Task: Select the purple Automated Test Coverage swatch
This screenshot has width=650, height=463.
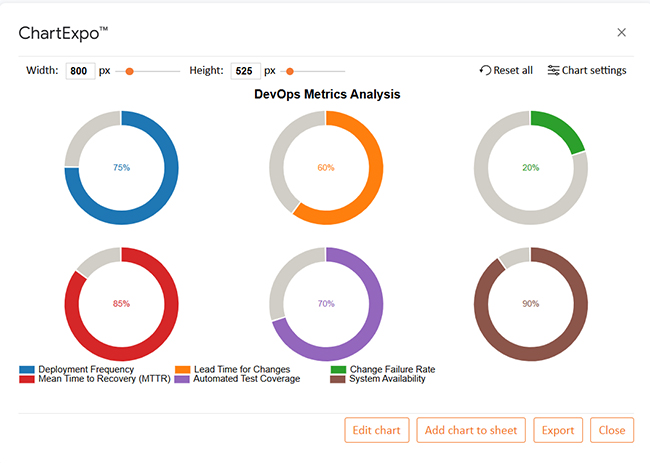Action: (182, 379)
